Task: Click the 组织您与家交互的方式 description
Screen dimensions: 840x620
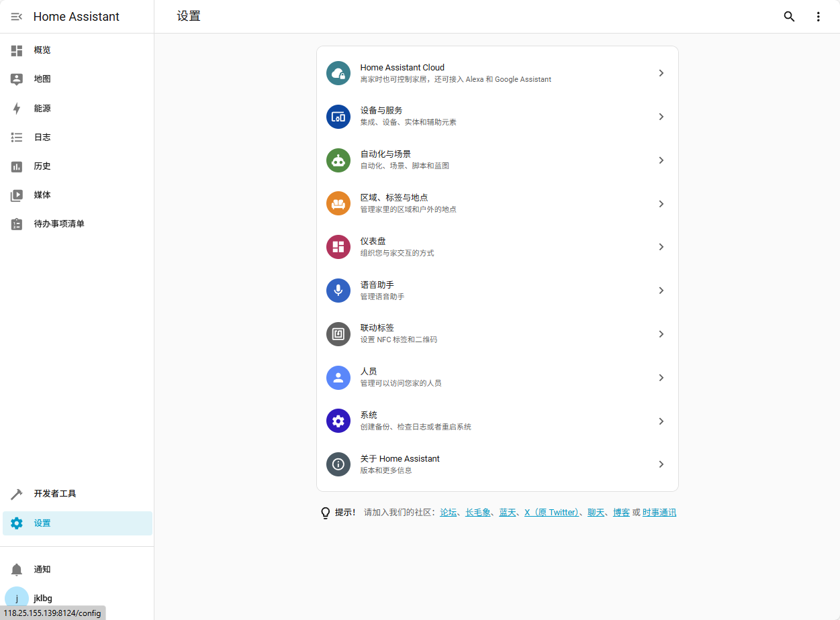Action: 398,253
